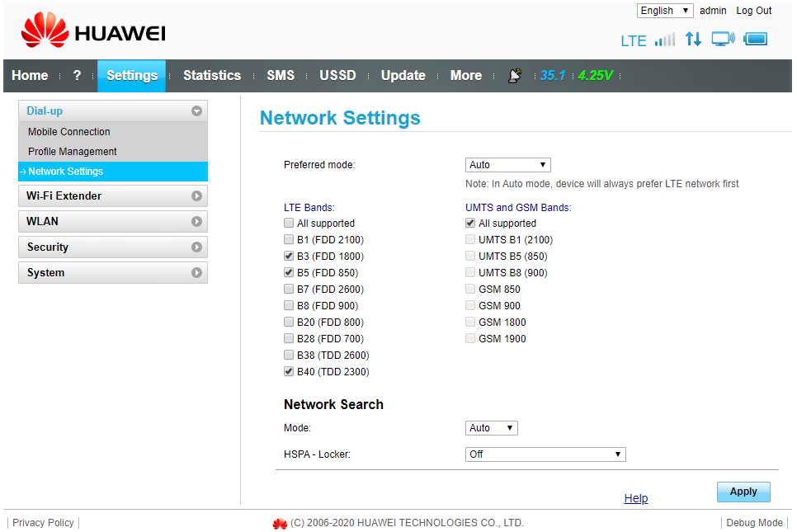
Task: Uncheck B5 (FDD 850) band
Action: [289, 272]
